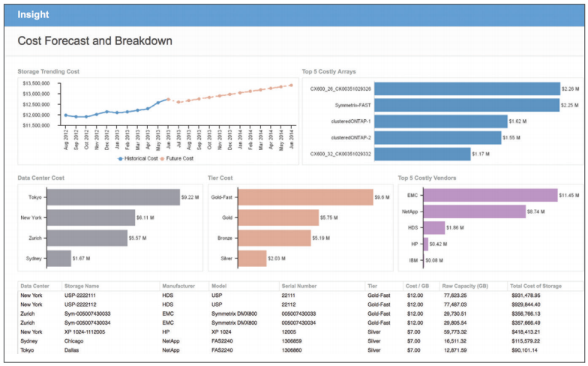Viewport: 588px width, 366px height.
Task: Click the Gold-Fast tier cost bar
Action: coord(306,197)
